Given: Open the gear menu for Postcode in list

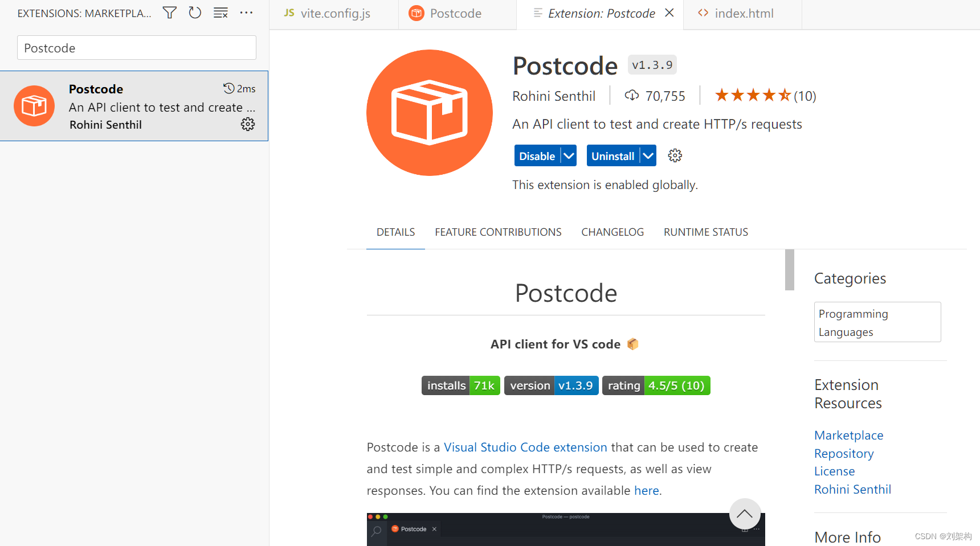Looking at the screenshot, I should click(x=248, y=124).
